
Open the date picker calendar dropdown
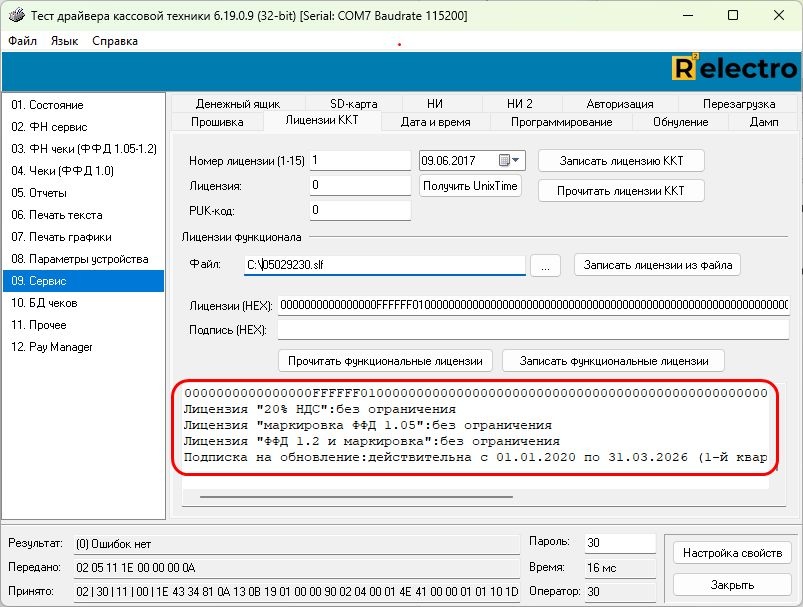click(x=517, y=161)
